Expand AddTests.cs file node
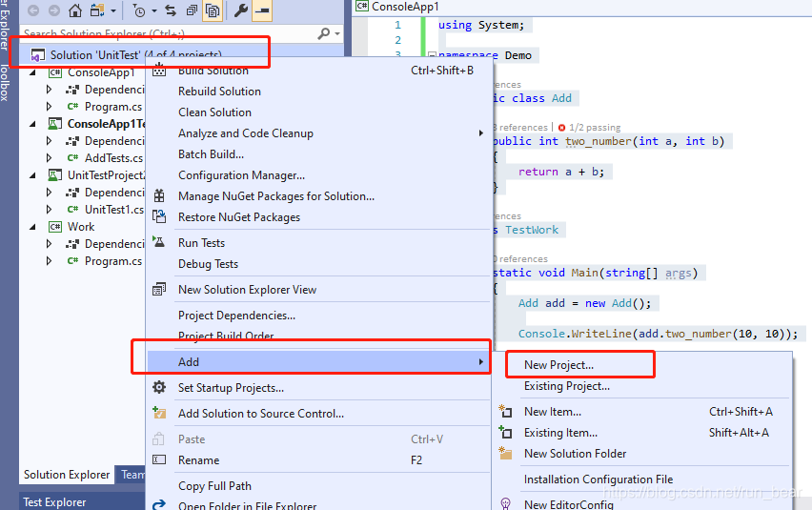812x510 pixels. pyautogui.click(x=50, y=158)
